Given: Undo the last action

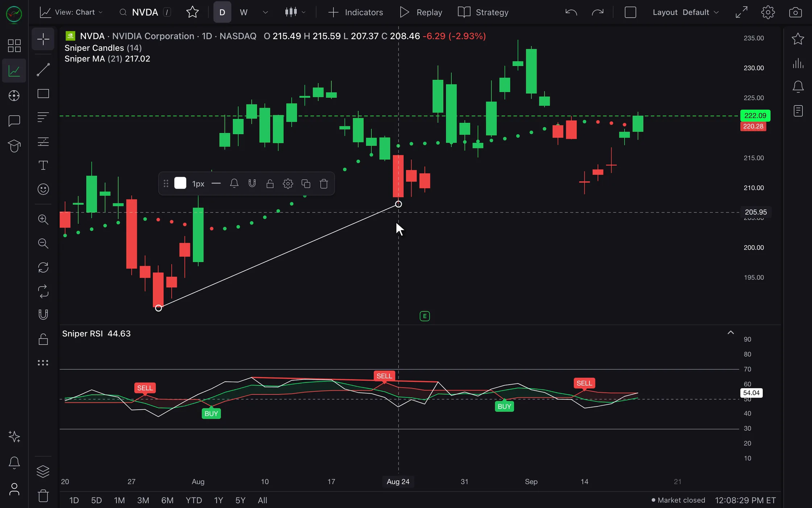Looking at the screenshot, I should click(571, 12).
